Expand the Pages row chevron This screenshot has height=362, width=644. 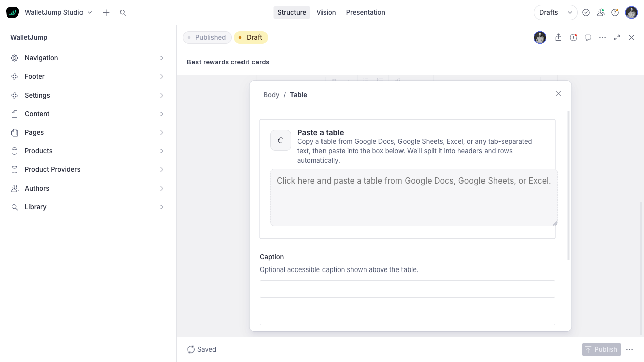pos(162,132)
